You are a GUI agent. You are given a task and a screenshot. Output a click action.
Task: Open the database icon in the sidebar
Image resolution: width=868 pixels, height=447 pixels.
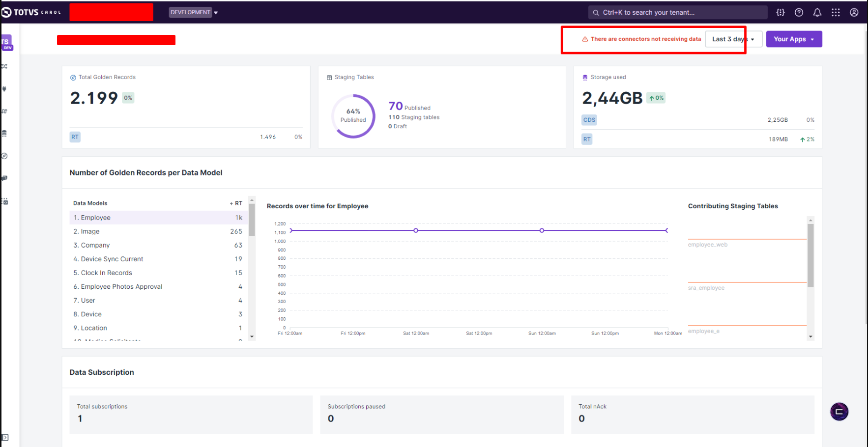click(4, 133)
